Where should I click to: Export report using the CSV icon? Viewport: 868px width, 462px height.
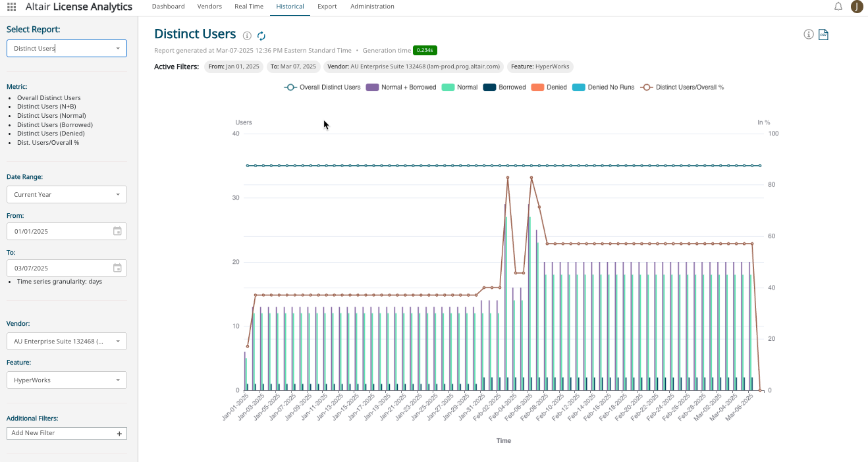click(x=823, y=35)
